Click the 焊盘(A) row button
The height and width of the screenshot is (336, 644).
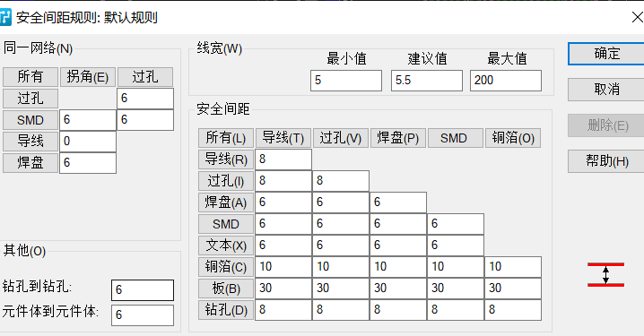226,202
